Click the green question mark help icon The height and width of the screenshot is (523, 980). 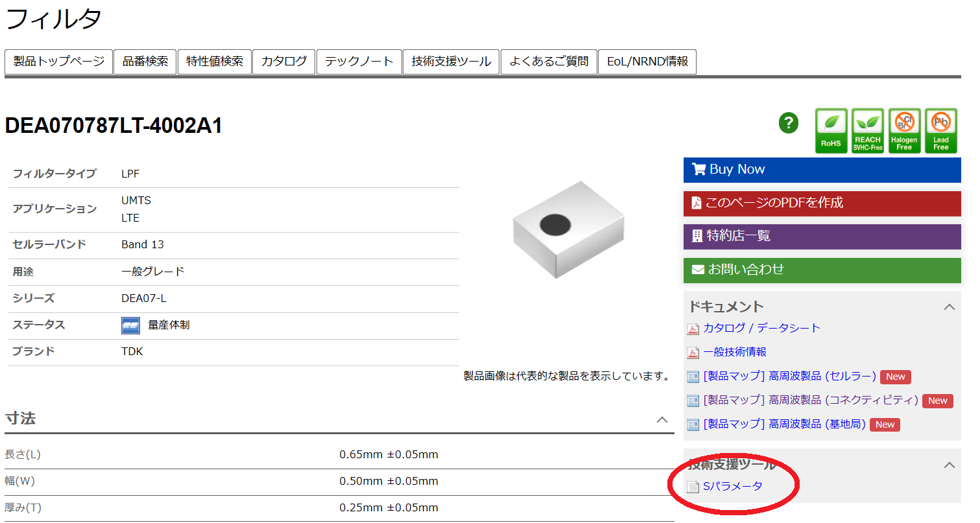(788, 123)
